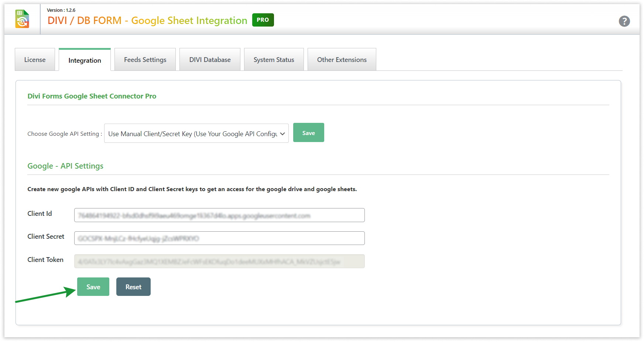Click the Google Sheet plugin logo icon
The width and height of the screenshot is (644, 342).
(22, 19)
